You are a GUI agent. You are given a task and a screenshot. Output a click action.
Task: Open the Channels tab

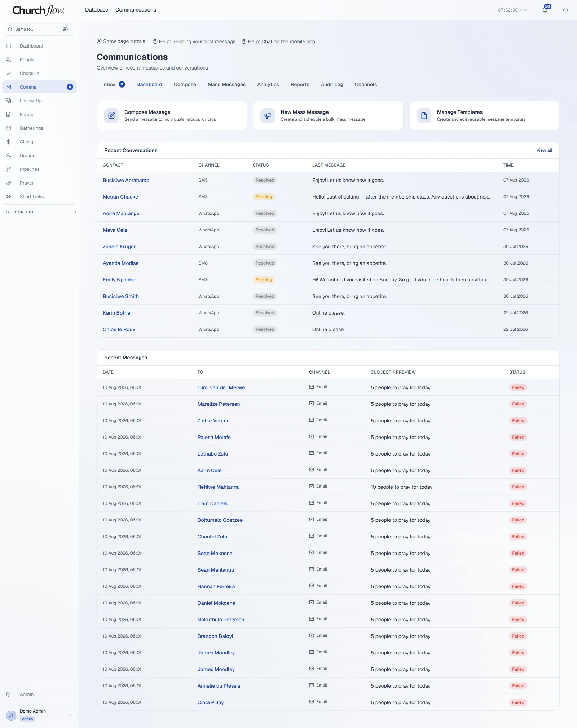click(366, 84)
